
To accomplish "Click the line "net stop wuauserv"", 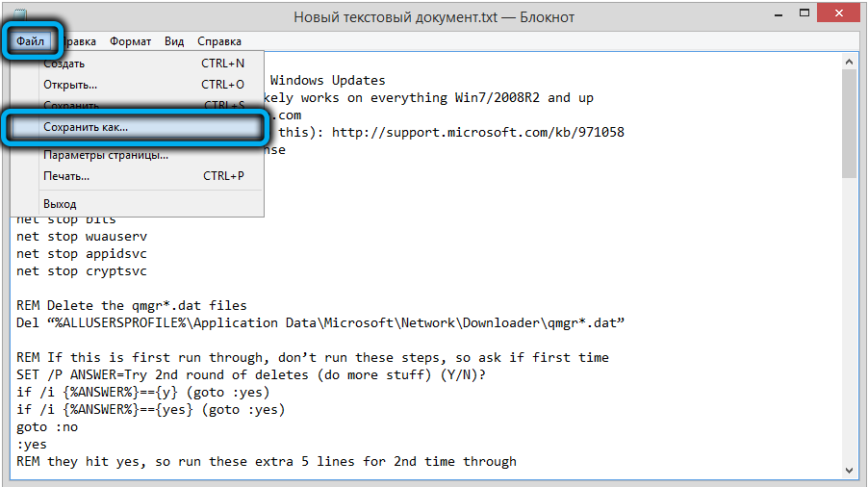I will tap(82, 237).
